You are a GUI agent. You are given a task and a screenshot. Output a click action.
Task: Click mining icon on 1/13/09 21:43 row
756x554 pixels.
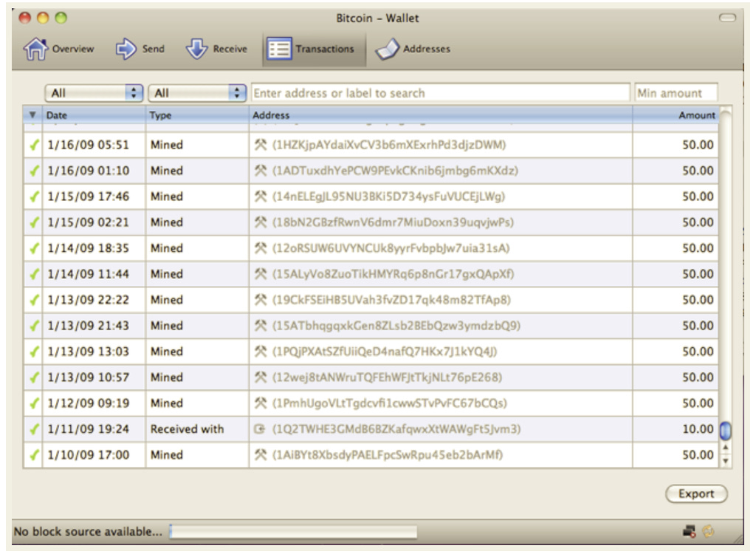coord(261,326)
